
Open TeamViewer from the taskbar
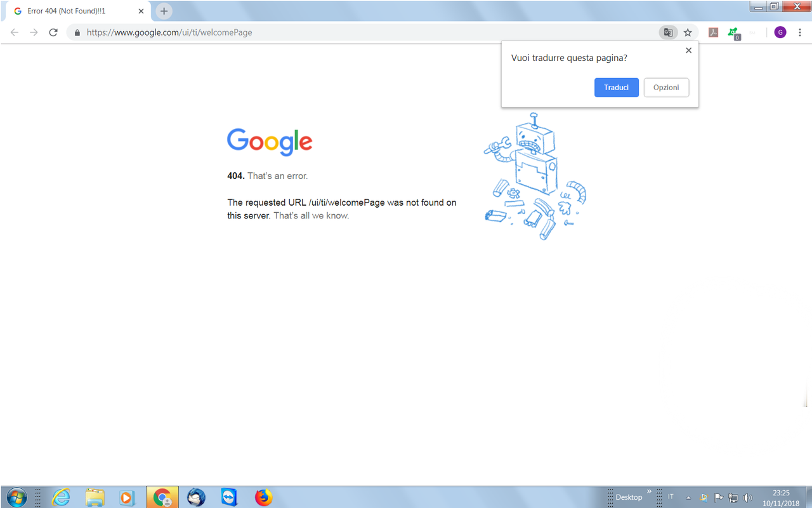(230, 497)
